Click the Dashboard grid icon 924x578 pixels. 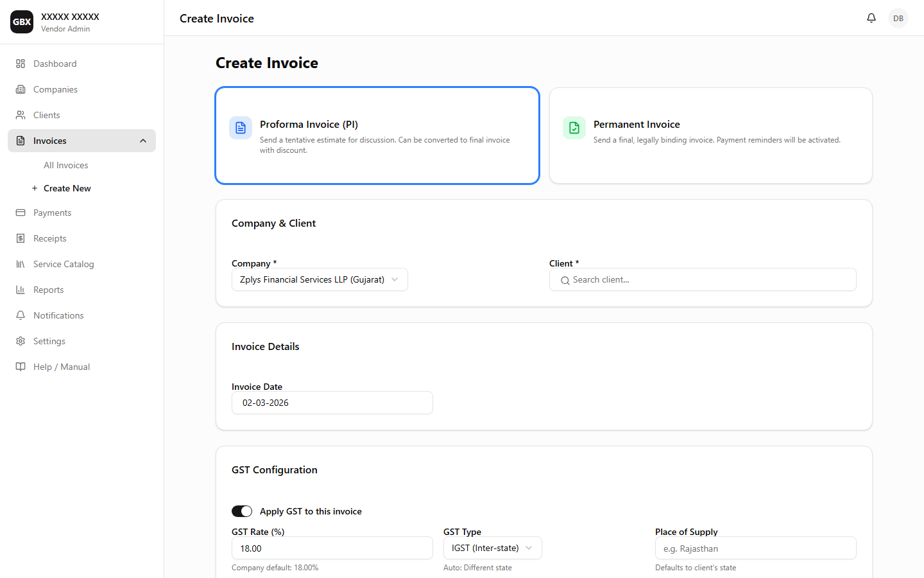point(21,64)
